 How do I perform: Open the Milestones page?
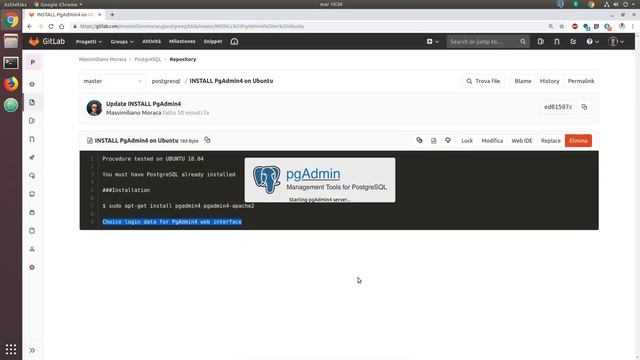182,41
